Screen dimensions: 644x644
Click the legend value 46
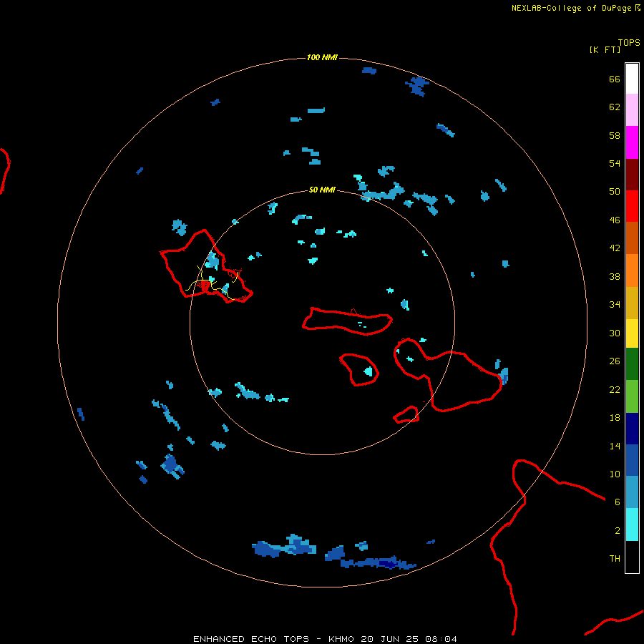pyautogui.click(x=615, y=220)
